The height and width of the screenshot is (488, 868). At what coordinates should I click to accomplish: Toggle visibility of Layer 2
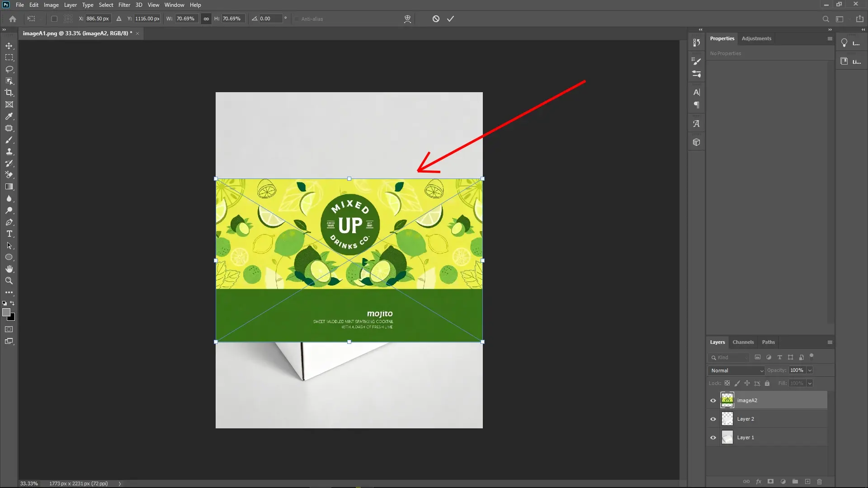point(712,419)
